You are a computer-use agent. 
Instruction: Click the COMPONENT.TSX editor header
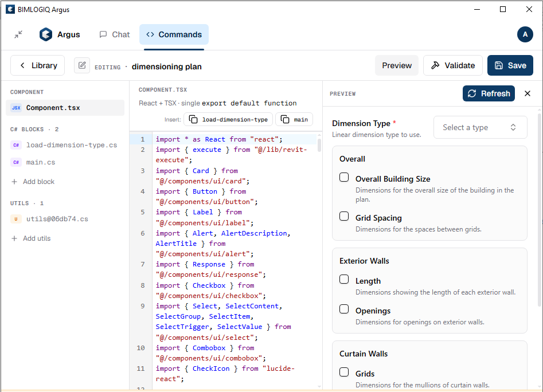click(163, 90)
